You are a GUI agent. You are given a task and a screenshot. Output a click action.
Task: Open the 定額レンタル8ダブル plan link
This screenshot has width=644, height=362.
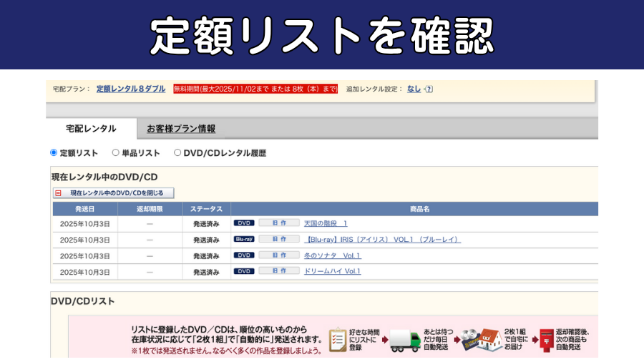click(131, 89)
